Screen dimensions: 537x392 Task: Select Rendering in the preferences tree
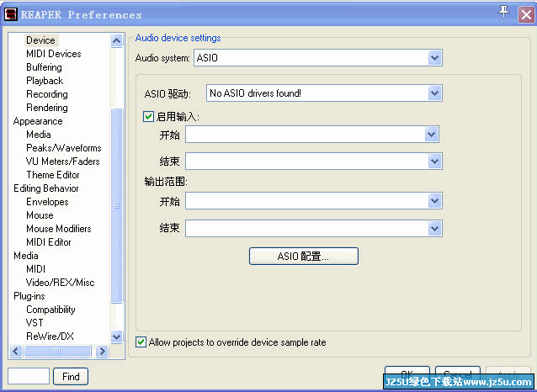47,108
